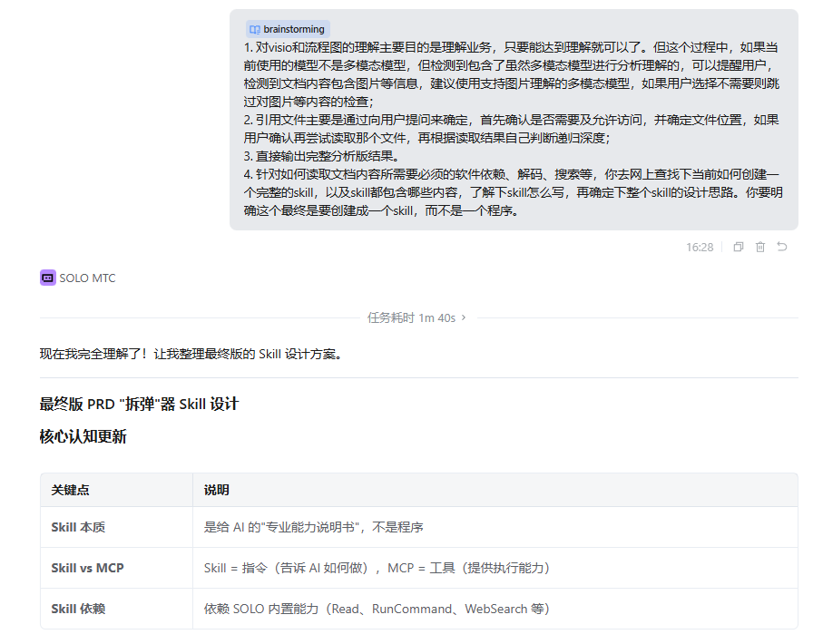
Task: Click the 16:28 timestamp
Action: click(700, 248)
